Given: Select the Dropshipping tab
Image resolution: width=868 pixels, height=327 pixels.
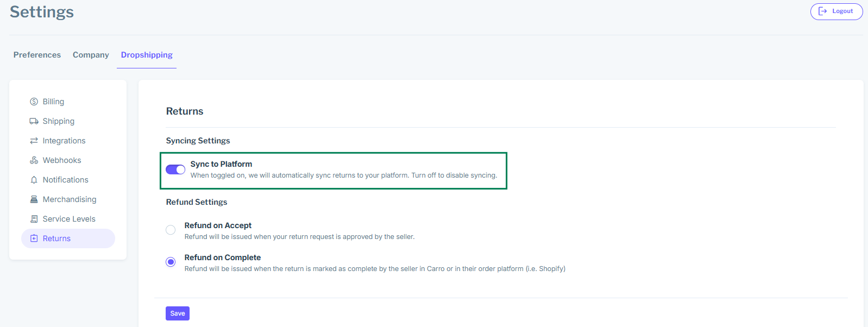Looking at the screenshot, I should coord(147,55).
